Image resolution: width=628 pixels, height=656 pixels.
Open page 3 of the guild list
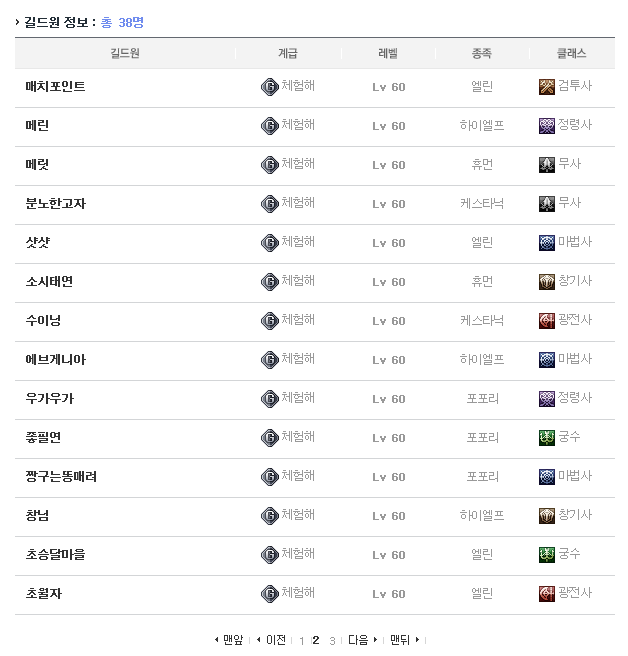pos(332,641)
